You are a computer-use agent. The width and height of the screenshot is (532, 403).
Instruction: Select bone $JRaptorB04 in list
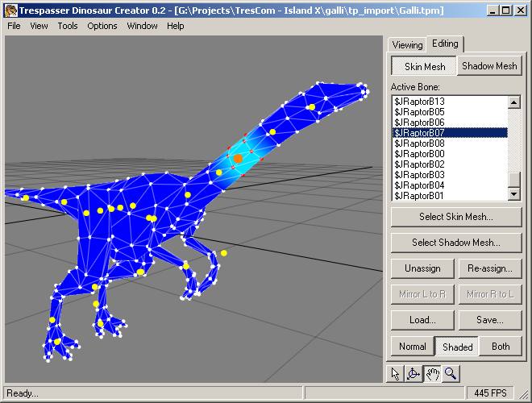450,185
